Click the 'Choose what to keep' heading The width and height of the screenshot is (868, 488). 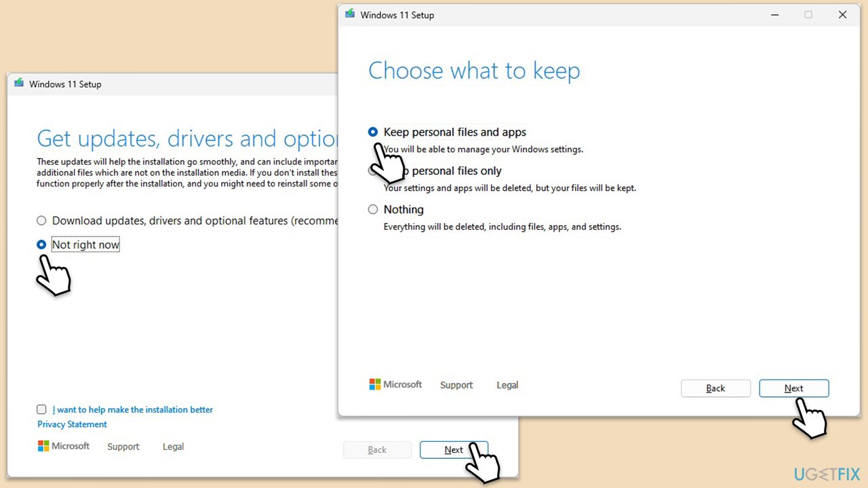tap(474, 70)
